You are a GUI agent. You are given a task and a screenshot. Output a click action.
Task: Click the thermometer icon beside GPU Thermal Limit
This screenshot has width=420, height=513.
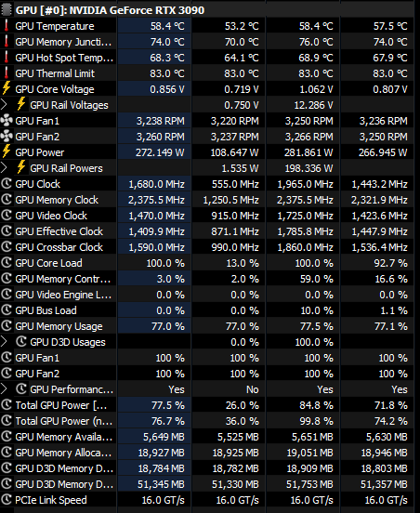pos(7,73)
